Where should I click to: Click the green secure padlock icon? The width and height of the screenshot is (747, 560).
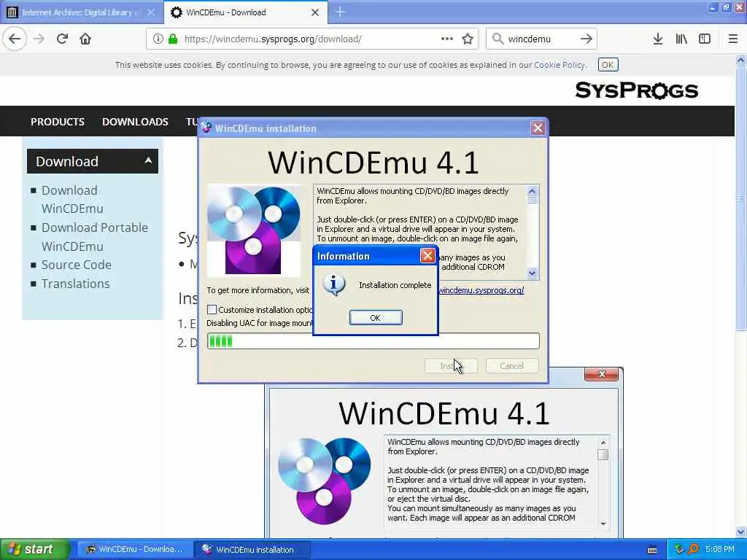tap(172, 39)
